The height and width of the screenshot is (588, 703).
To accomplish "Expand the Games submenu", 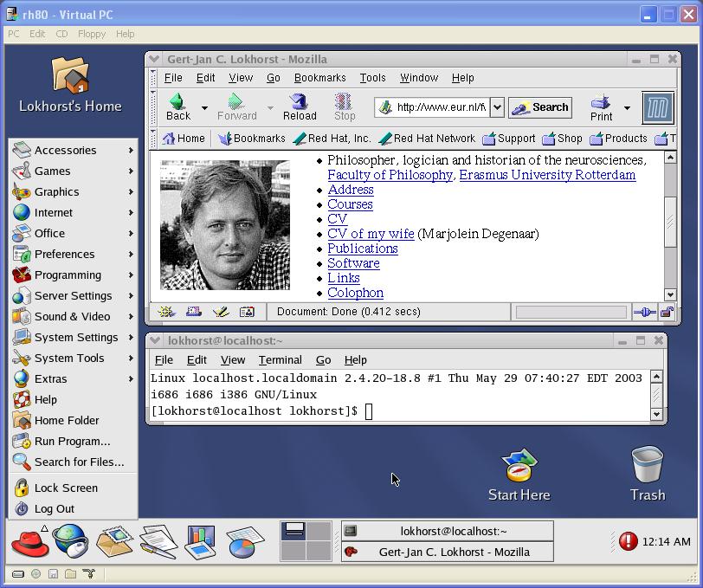I will pyautogui.click(x=73, y=171).
